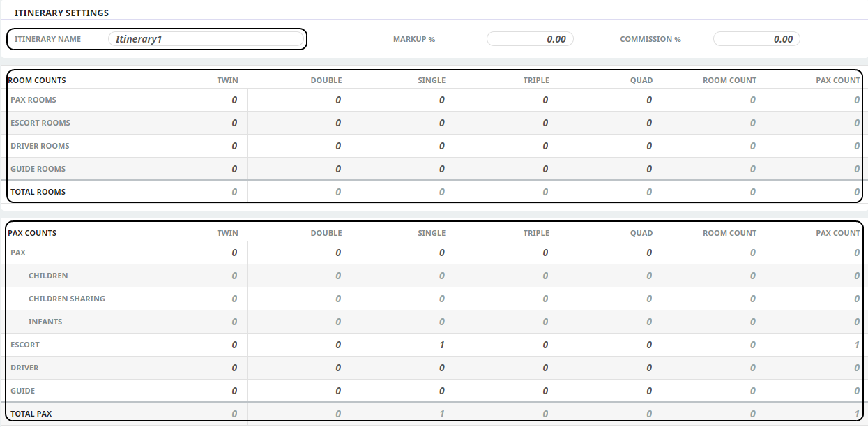Select Pax Rooms Single cell
Viewport: 868px width, 427px height.
(403, 100)
